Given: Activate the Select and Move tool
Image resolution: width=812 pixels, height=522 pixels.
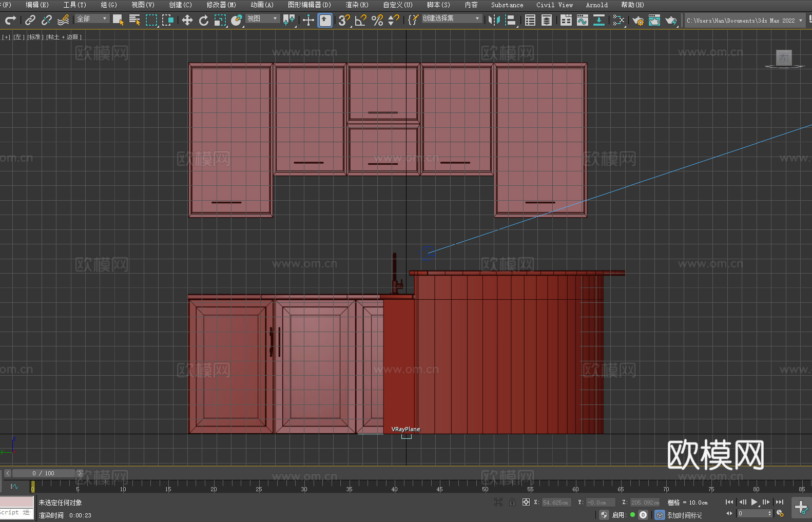Looking at the screenshot, I should (x=187, y=20).
